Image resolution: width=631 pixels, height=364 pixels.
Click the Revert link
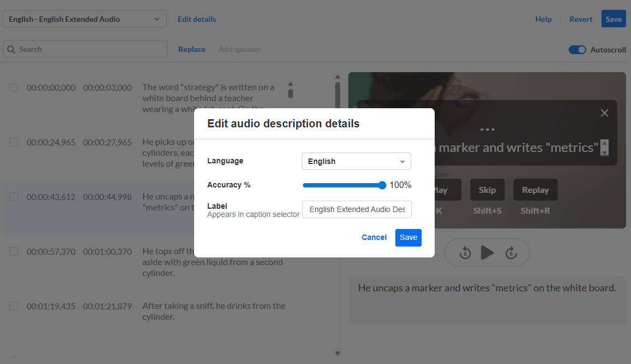(581, 19)
